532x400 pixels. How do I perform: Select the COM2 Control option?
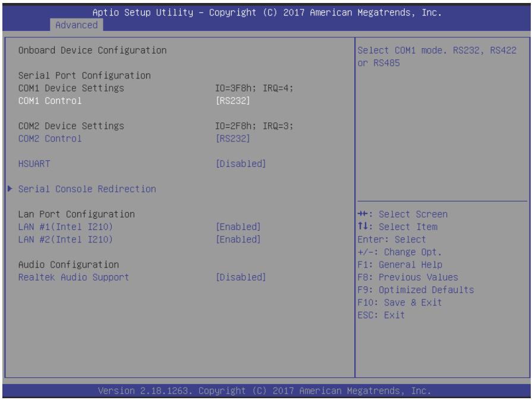(50, 138)
